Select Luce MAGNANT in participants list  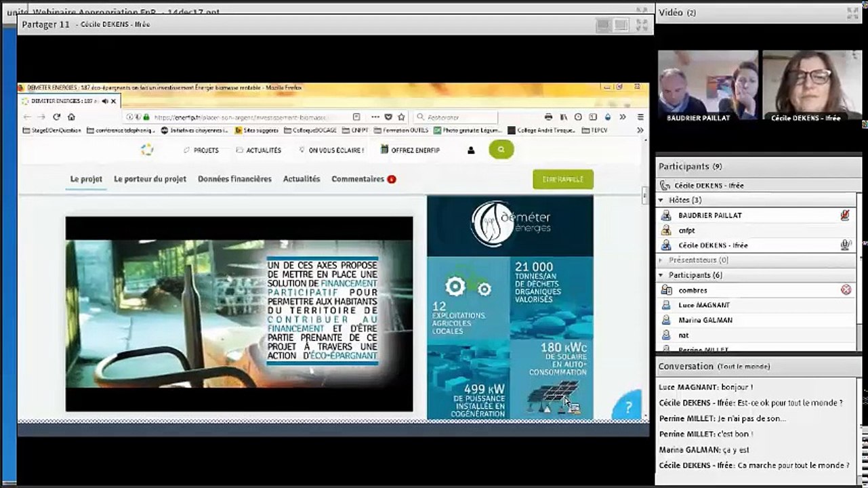click(754, 305)
